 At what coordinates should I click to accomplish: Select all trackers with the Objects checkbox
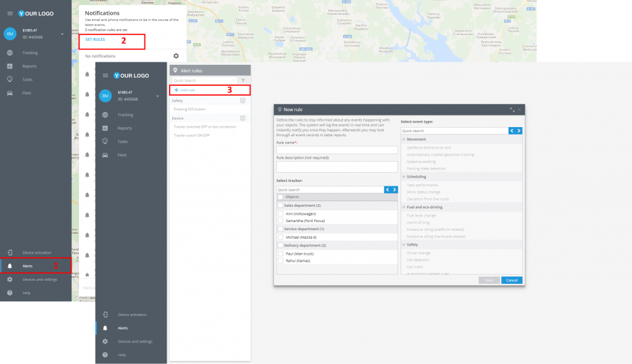281,197
